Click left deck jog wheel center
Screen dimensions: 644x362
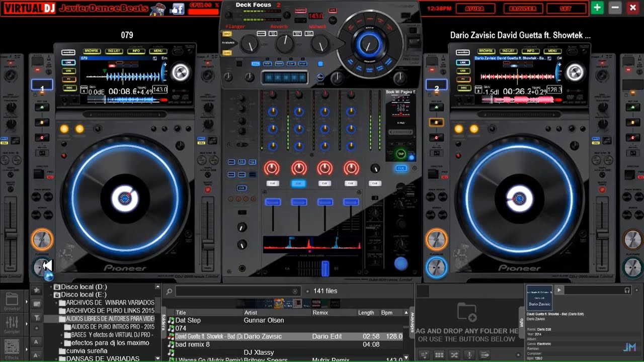pyautogui.click(x=124, y=199)
